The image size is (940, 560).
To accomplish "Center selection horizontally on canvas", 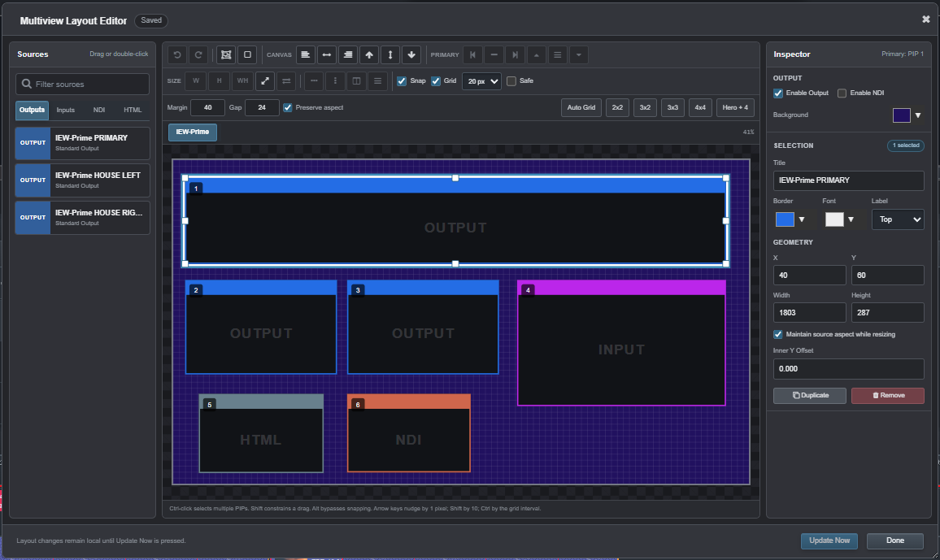I will click(x=327, y=54).
